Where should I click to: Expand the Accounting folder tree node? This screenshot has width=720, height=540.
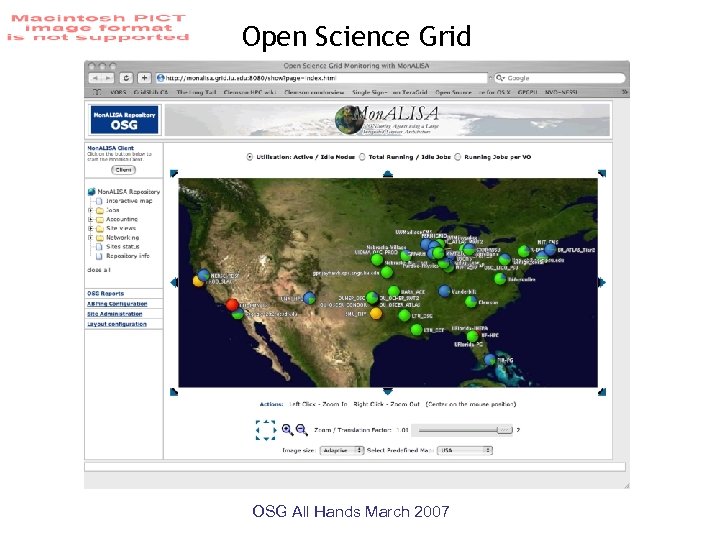click(91, 219)
